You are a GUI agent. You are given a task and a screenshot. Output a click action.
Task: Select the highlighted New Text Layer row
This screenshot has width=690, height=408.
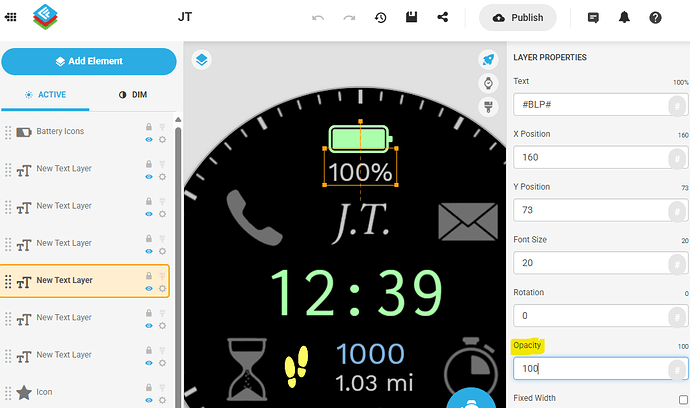(85, 281)
